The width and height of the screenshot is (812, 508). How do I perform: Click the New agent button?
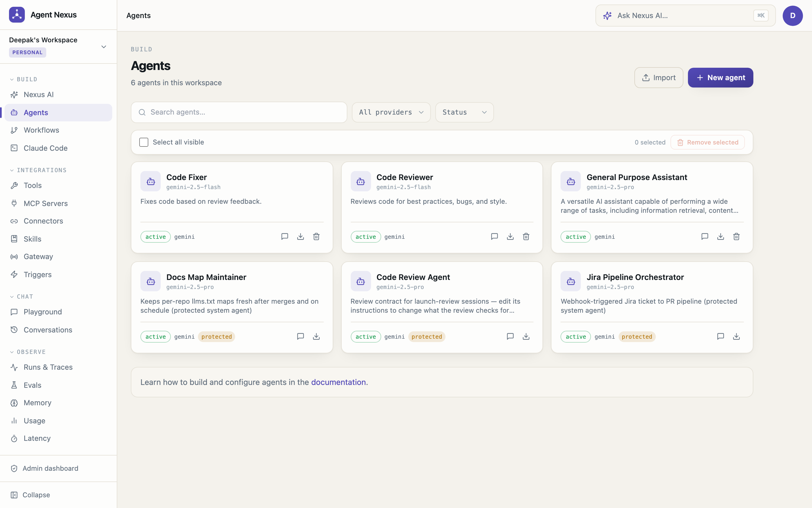pos(720,78)
